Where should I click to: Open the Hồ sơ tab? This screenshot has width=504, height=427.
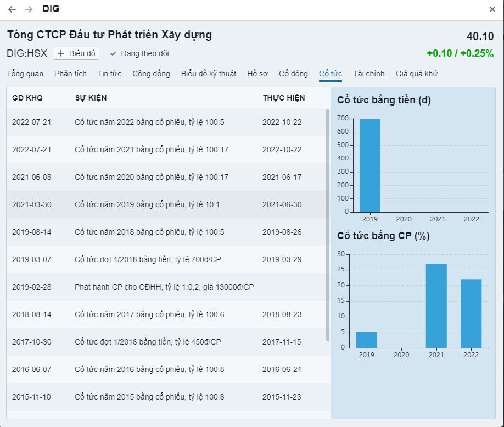click(257, 74)
